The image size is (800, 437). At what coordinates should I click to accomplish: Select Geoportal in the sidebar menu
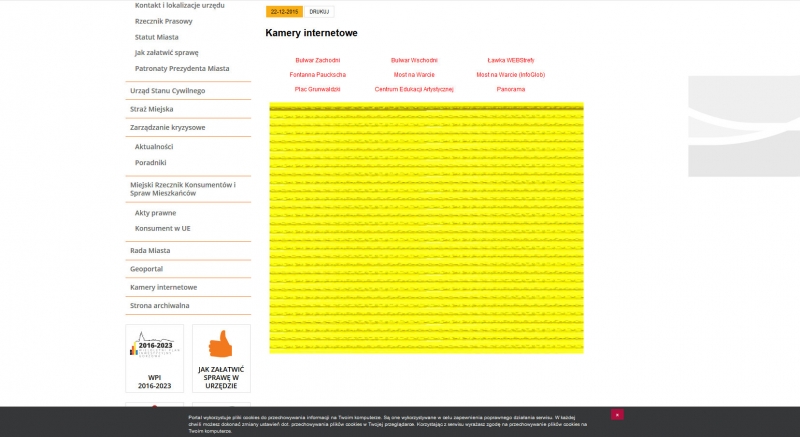[x=146, y=269]
